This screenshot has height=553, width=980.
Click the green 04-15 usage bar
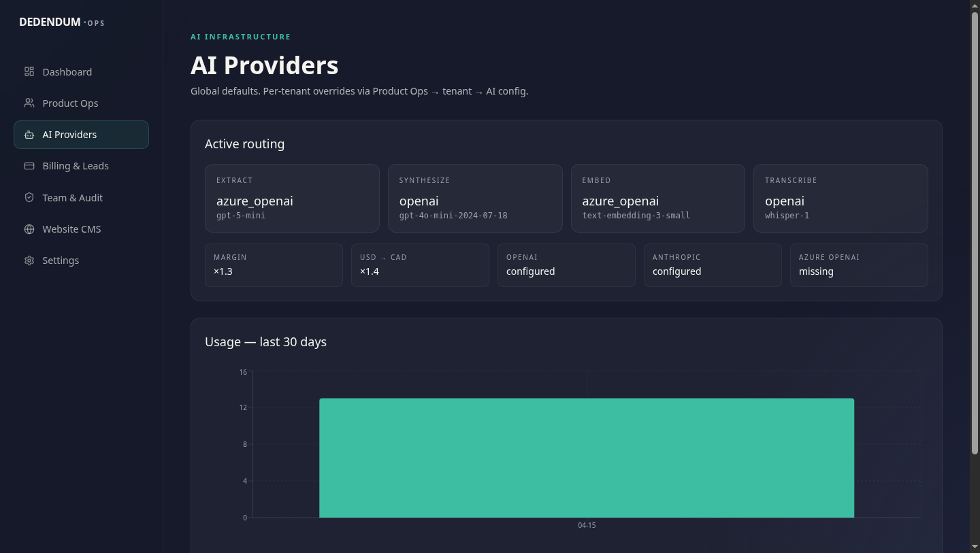click(x=587, y=458)
